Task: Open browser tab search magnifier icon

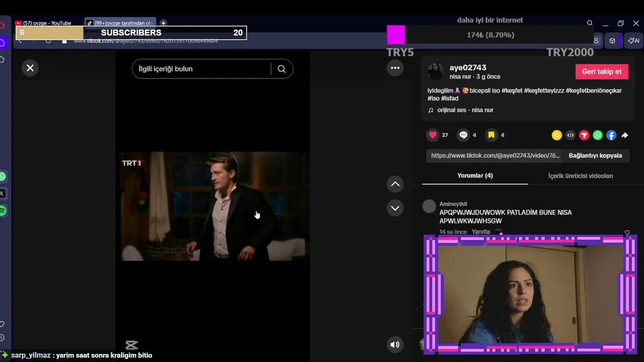Action: click(590, 23)
